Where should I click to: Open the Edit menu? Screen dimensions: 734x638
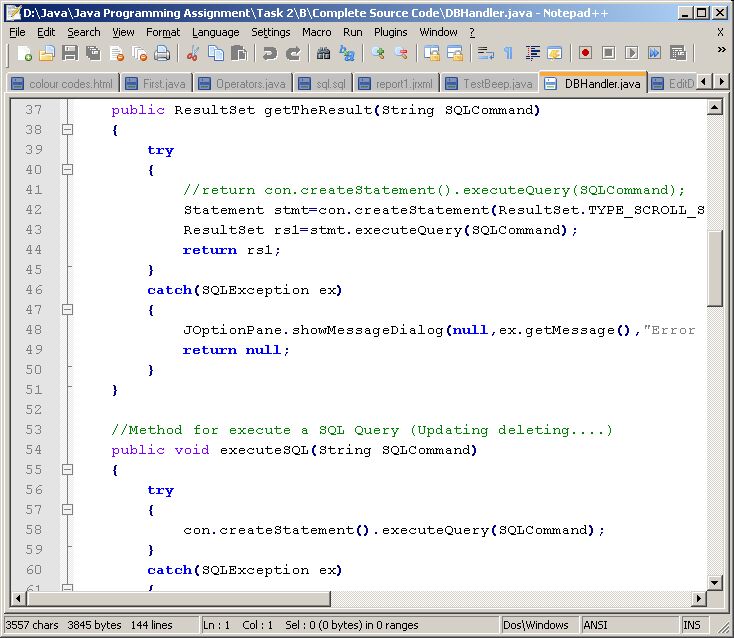[46, 32]
